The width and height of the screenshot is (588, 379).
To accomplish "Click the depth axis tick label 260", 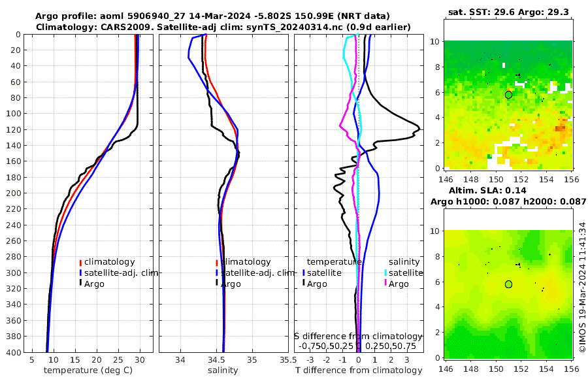I will pos(14,241).
